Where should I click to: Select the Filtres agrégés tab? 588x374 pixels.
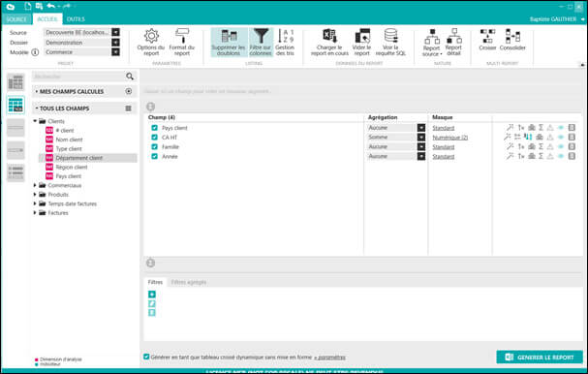pyautogui.click(x=189, y=282)
